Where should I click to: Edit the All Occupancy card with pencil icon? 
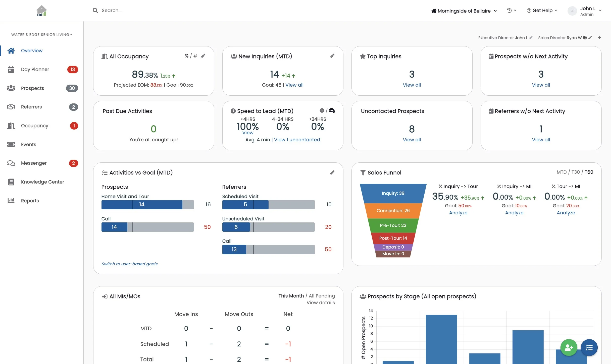tap(203, 56)
